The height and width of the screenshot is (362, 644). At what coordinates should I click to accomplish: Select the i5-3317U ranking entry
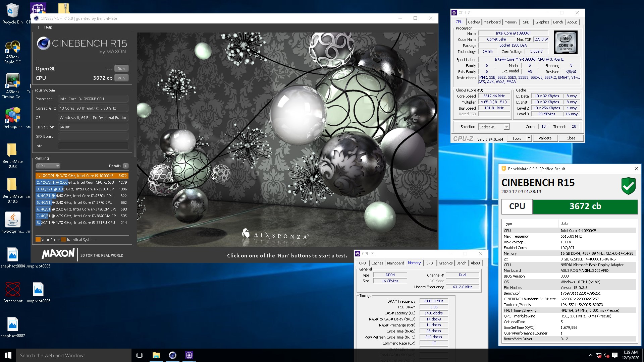[82, 223]
